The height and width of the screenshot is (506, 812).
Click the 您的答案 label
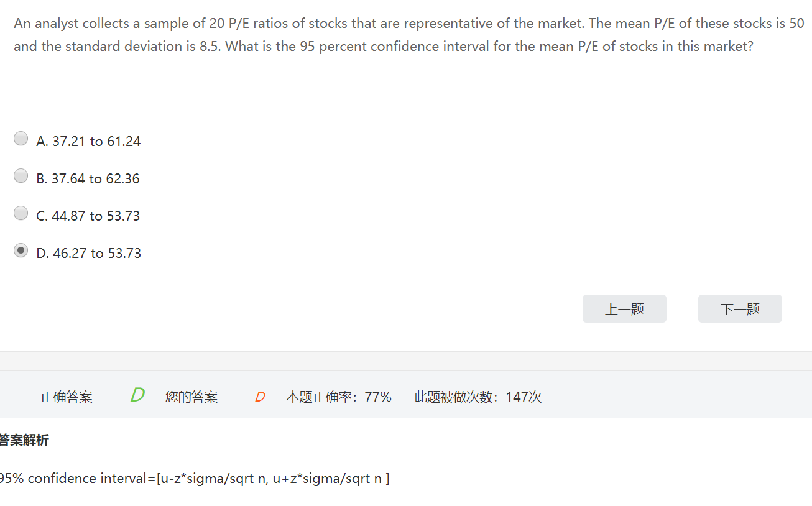point(191,397)
